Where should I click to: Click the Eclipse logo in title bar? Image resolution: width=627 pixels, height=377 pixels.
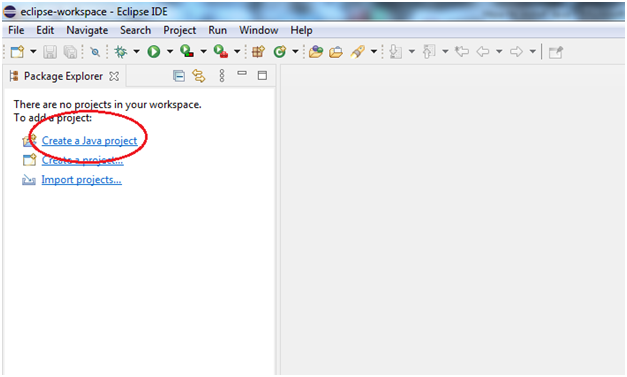point(10,12)
